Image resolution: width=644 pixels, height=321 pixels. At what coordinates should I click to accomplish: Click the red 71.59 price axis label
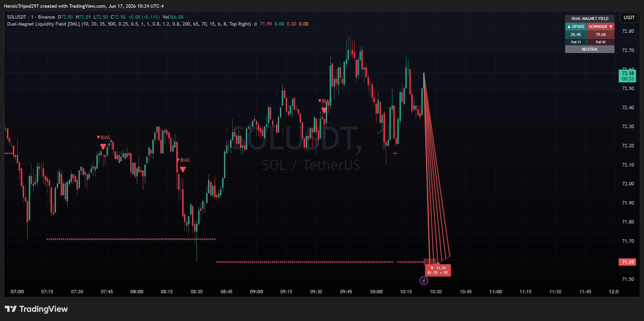(627, 262)
